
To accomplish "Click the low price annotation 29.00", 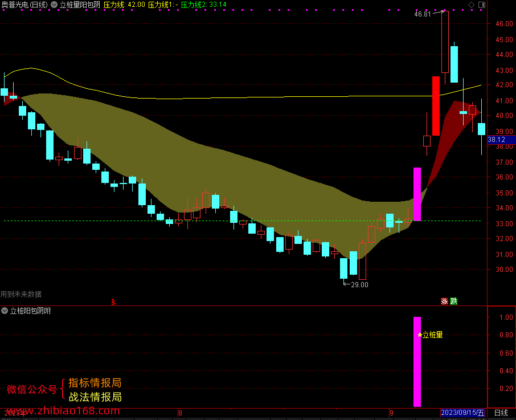I will [359, 285].
